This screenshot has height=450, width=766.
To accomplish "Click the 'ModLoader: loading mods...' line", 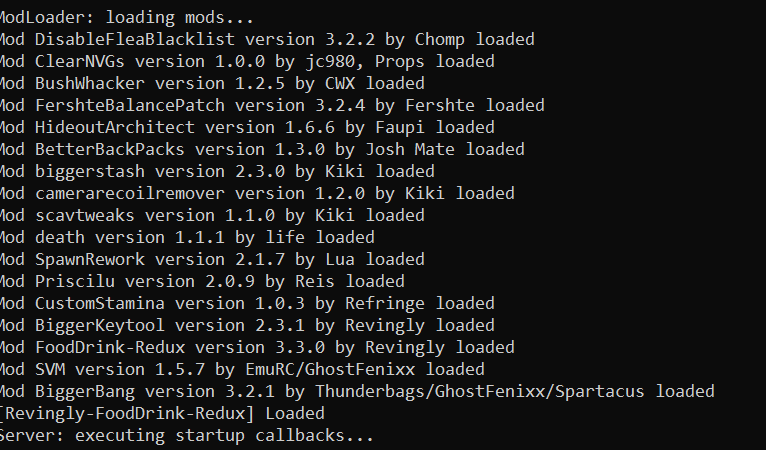I will click(127, 18).
